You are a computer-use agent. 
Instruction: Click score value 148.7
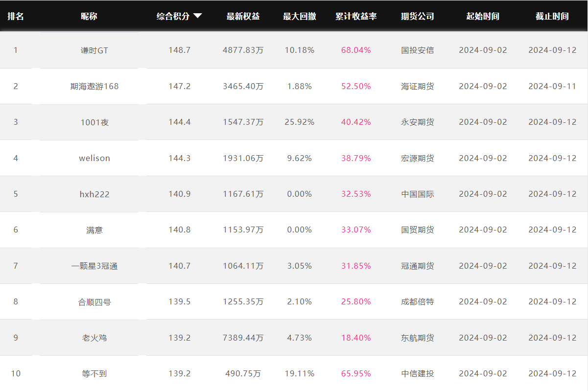coord(179,50)
